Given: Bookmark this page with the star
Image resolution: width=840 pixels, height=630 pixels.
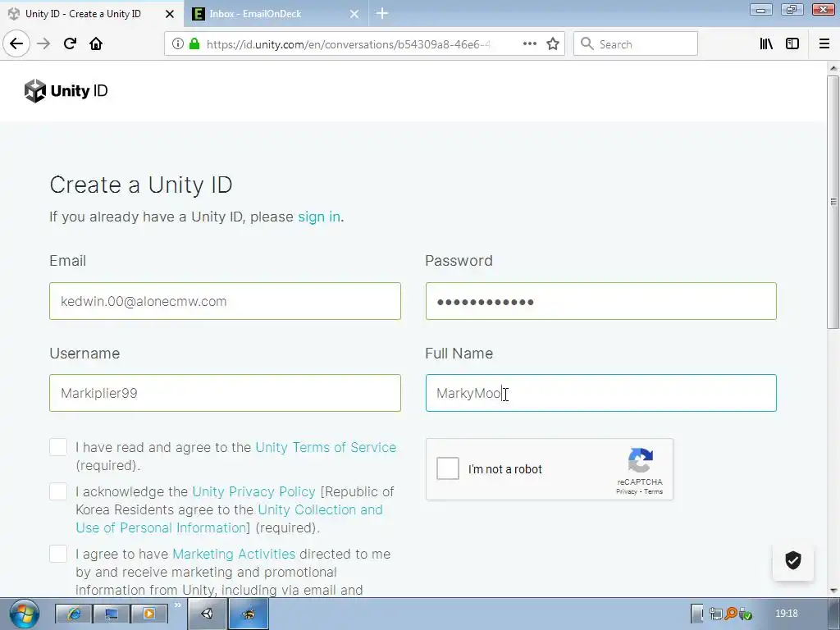Looking at the screenshot, I should [553, 44].
